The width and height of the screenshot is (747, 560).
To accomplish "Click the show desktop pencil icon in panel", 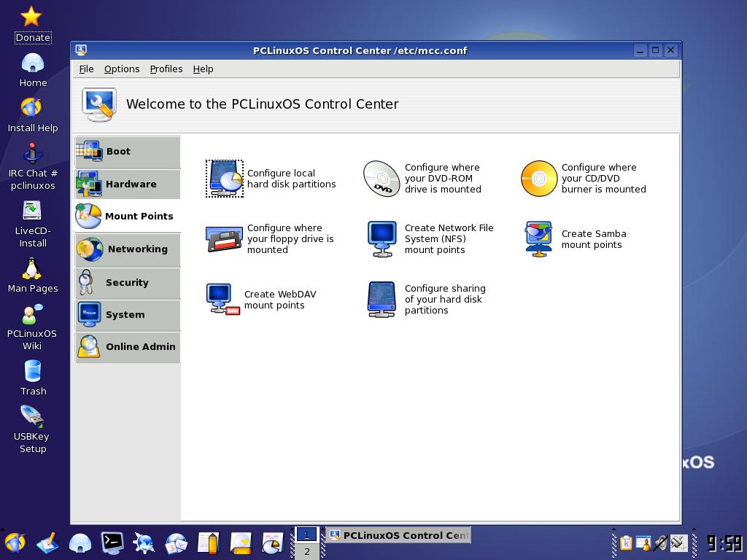I will click(x=47, y=542).
